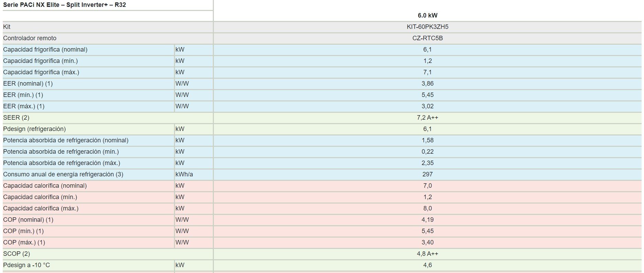Click 'Capacidad frigorífica (mín.)' label

pos(40,61)
